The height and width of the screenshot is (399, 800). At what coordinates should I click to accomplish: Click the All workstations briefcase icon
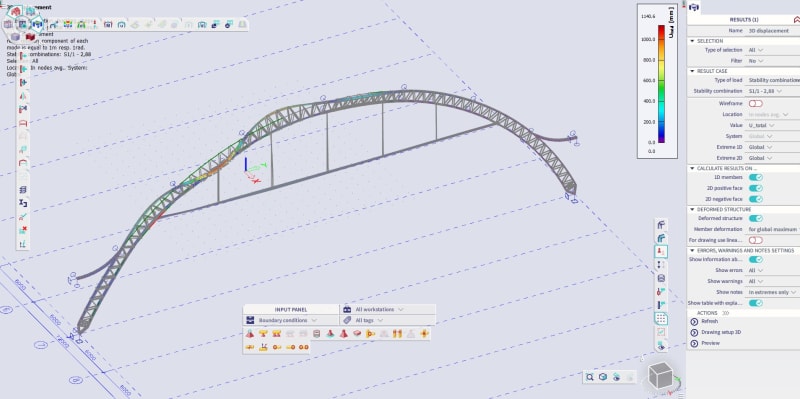[347, 309]
